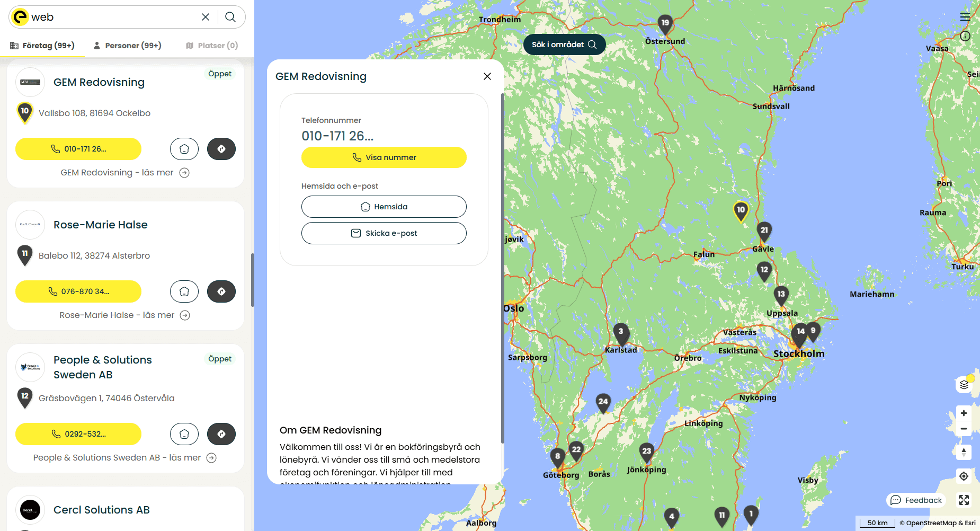This screenshot has height=531, width=980.
Task: Get directions to Rose-Marie Halse
Action: click(x=221, y=291)
